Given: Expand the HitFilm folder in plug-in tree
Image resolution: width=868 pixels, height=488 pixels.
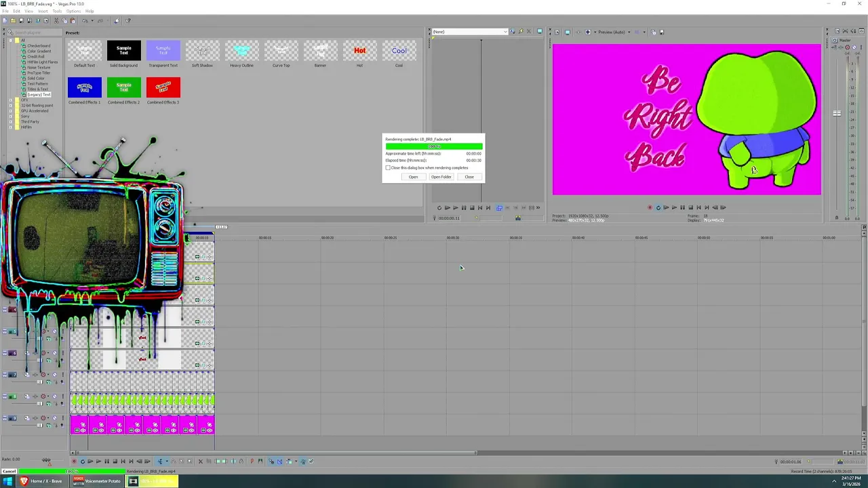Looking at the screenshot, I should tap(11, 127).
